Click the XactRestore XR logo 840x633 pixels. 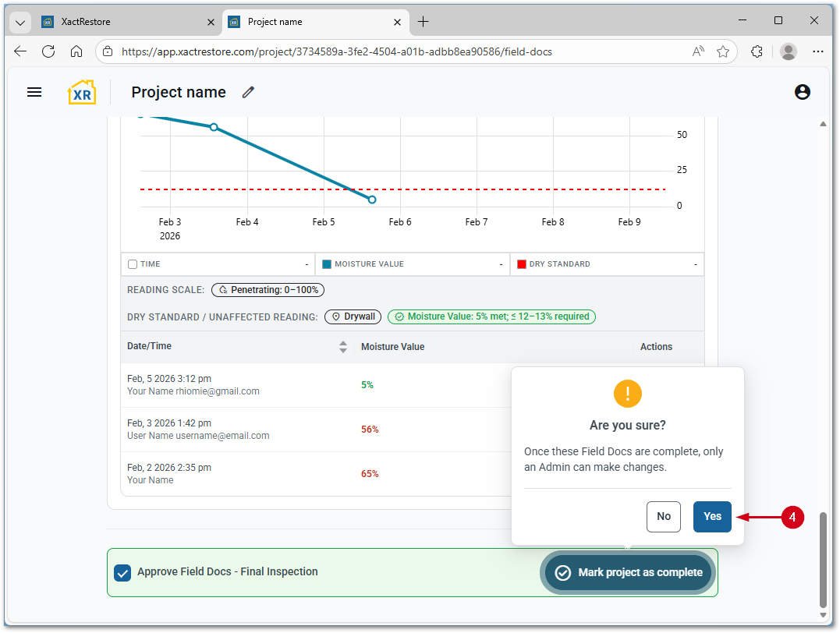point(82,92)
